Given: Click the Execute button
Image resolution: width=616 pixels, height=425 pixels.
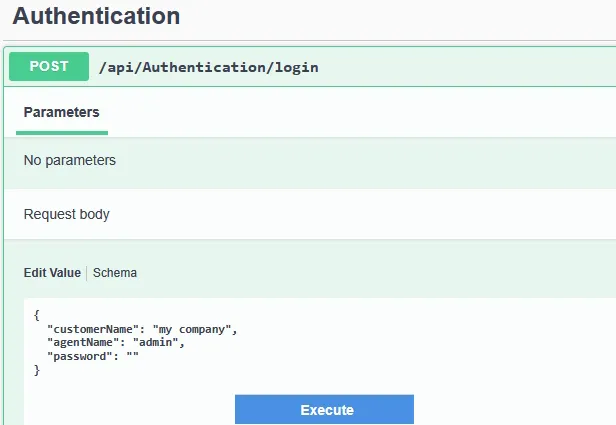Looking at the screenshot, I should point(324,409).
